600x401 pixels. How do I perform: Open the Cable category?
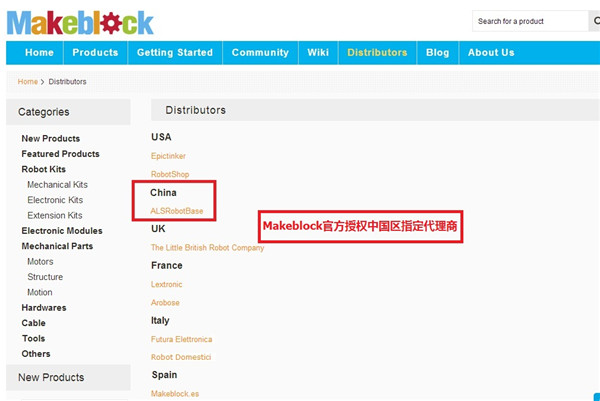[34, 323]
